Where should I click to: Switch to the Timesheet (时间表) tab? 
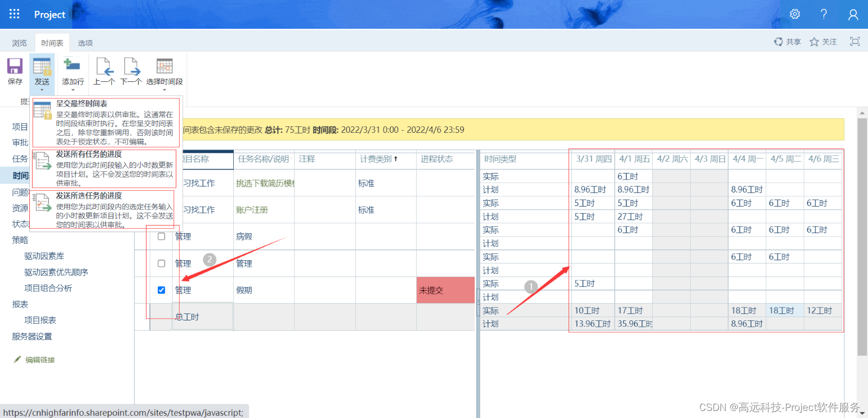coord(52,43)
